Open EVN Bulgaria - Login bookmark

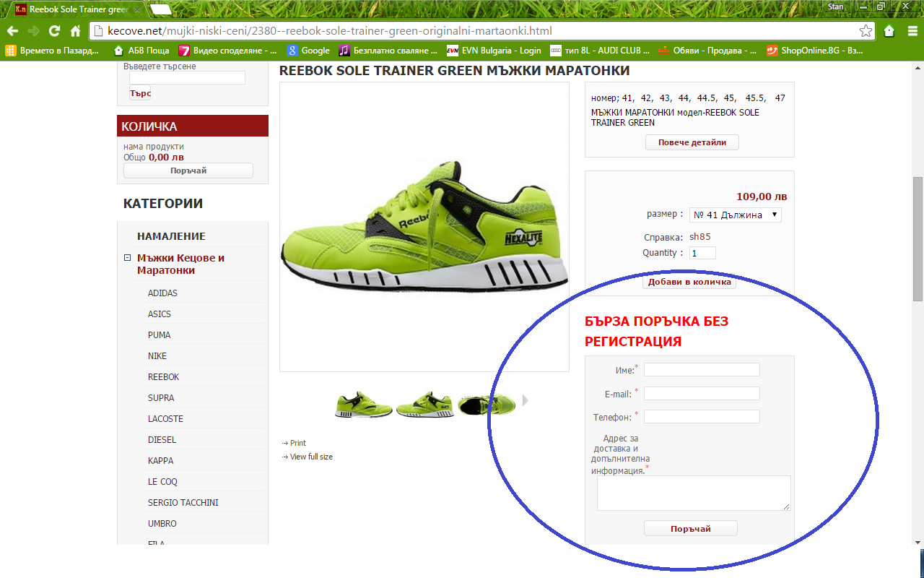point(494,51)
